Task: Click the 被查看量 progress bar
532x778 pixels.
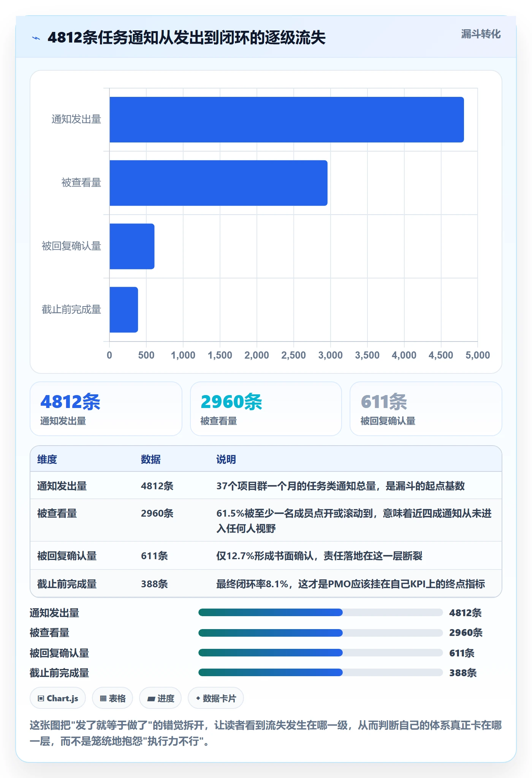Action: 321,633
